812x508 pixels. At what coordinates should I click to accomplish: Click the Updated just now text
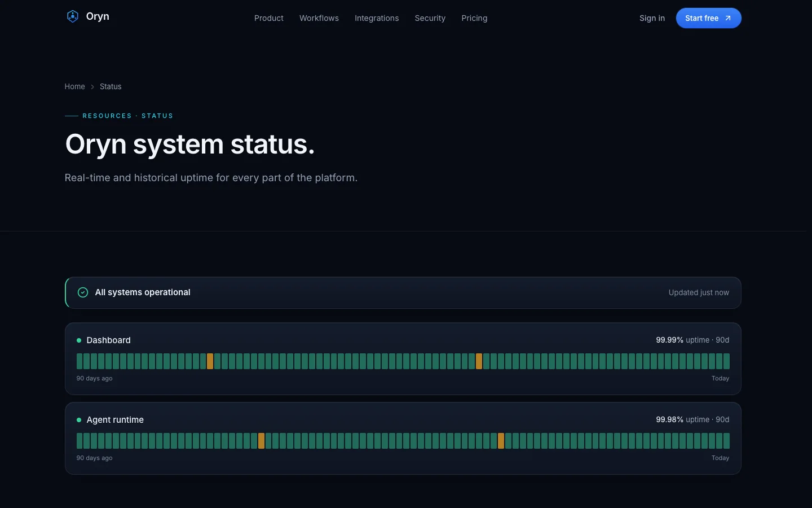tap(699, 292)
